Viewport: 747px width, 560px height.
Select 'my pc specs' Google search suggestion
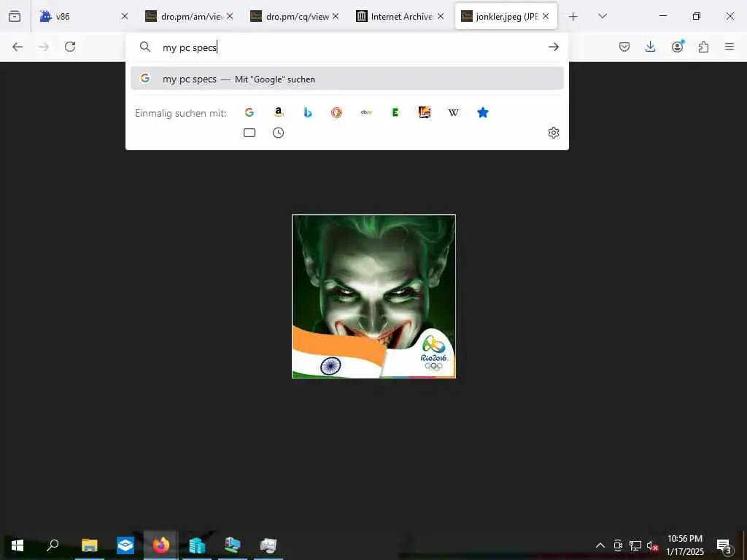pos(347,79)
